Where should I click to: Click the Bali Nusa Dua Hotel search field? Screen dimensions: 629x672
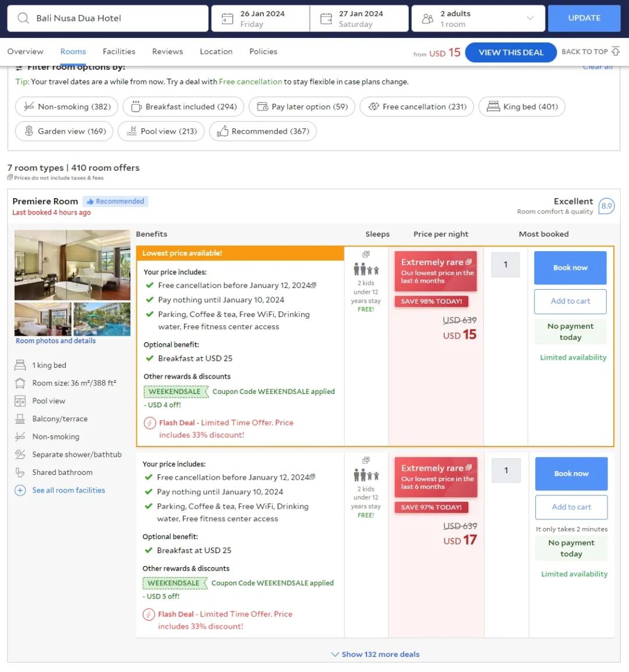108,19
